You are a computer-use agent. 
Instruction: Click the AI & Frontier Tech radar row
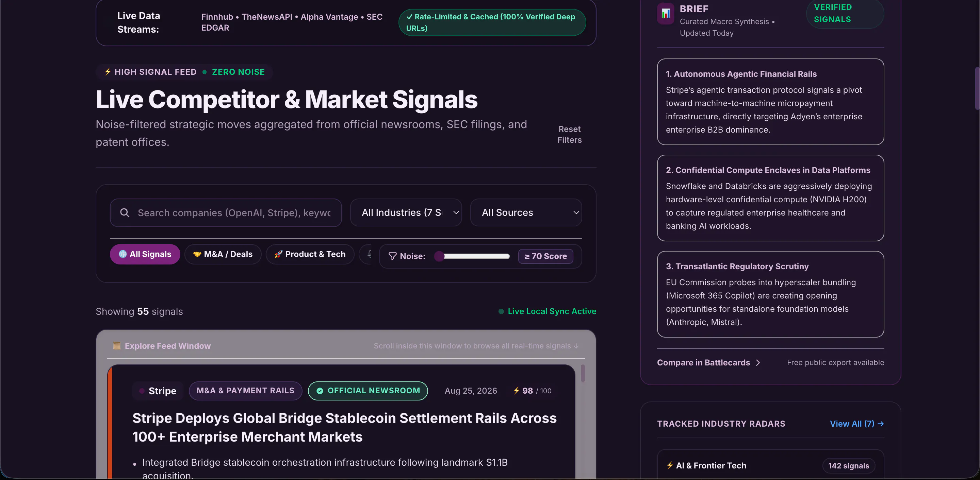coord(770,464)
